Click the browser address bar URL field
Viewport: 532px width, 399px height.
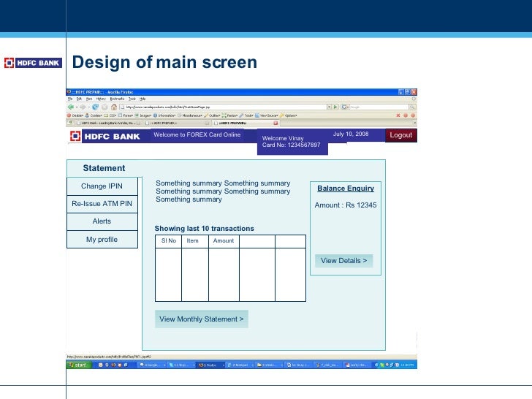pos(223,107)
